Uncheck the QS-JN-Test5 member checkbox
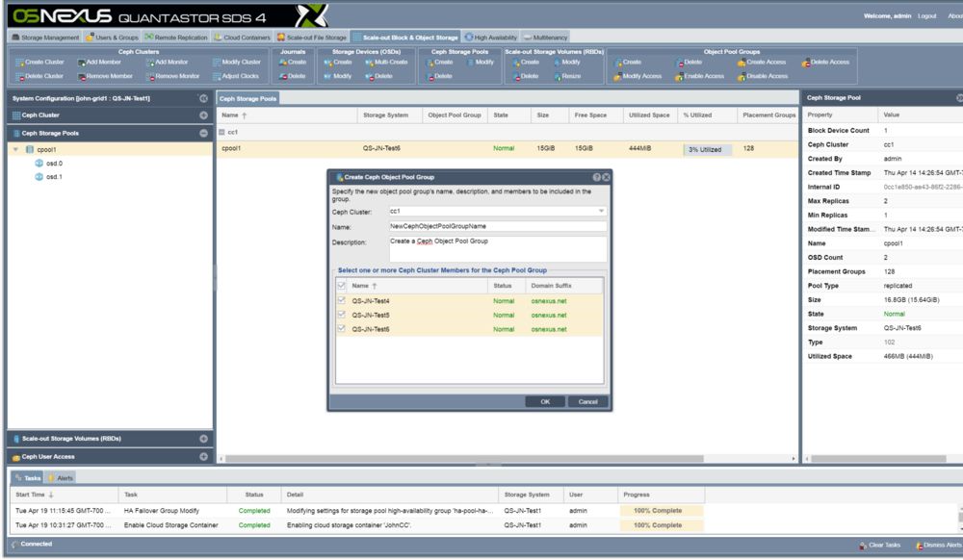Image resolution: width=963 pixels, height=560 pixels. (342, 315)
